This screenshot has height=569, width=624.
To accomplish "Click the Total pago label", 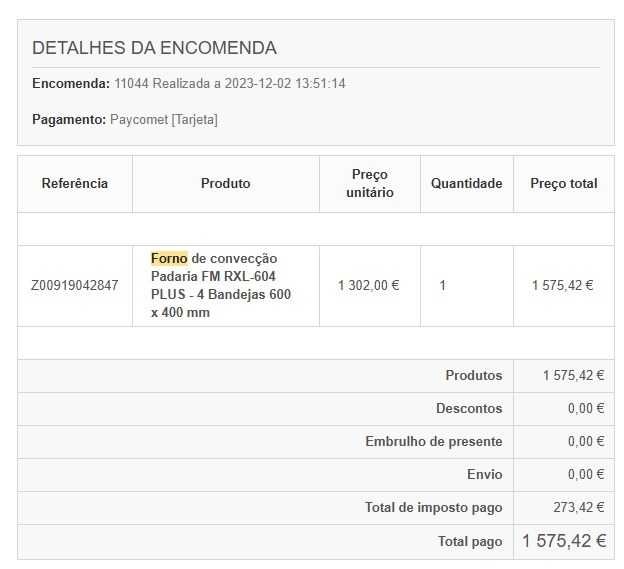I will [x=470, y=541].
